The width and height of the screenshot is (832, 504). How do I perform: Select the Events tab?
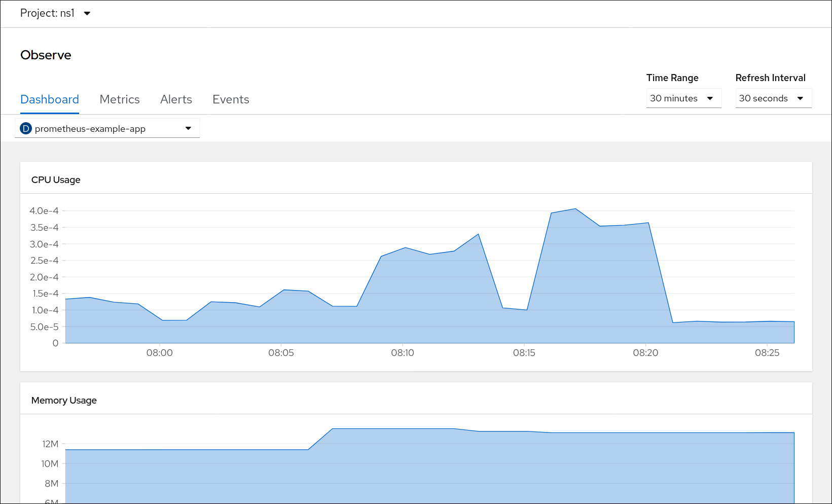point(231,99)
